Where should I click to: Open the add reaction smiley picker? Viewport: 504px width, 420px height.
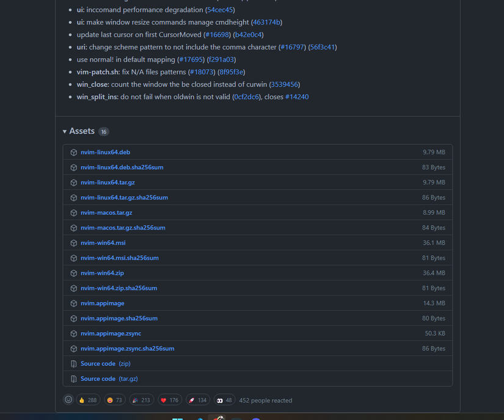68,400
